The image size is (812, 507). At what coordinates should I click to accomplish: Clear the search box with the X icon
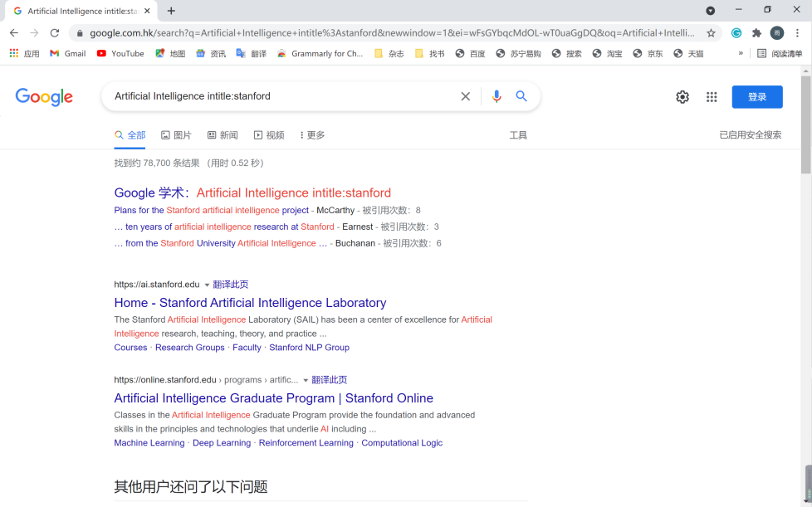point(466,96)
